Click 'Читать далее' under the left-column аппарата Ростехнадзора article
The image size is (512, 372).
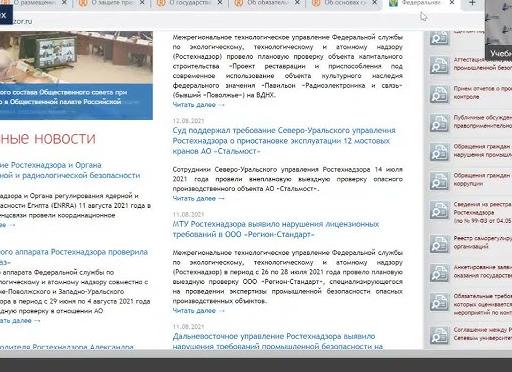pyautogui.click(x=20, y=321)
